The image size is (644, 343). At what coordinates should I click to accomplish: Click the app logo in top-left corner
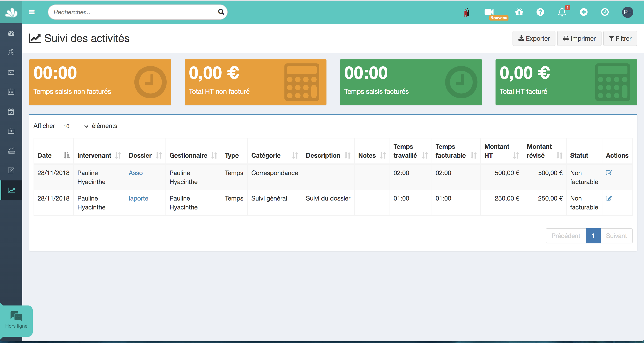pos(11,12)
